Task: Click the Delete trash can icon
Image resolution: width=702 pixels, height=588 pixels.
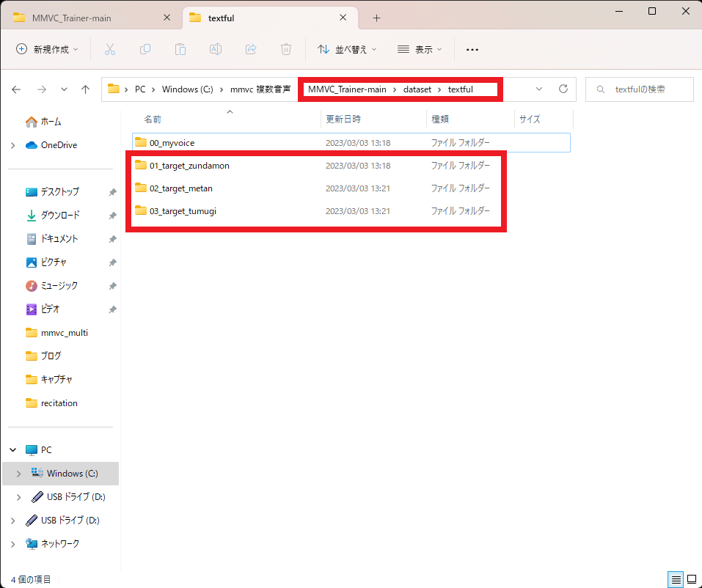Action: (x=286, y=49)
